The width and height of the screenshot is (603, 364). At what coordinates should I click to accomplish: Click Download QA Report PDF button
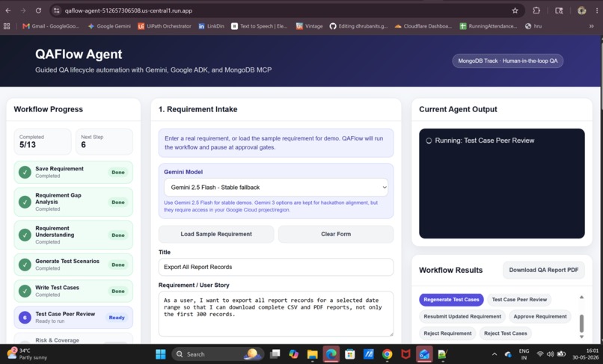click(x=543, y=270)
